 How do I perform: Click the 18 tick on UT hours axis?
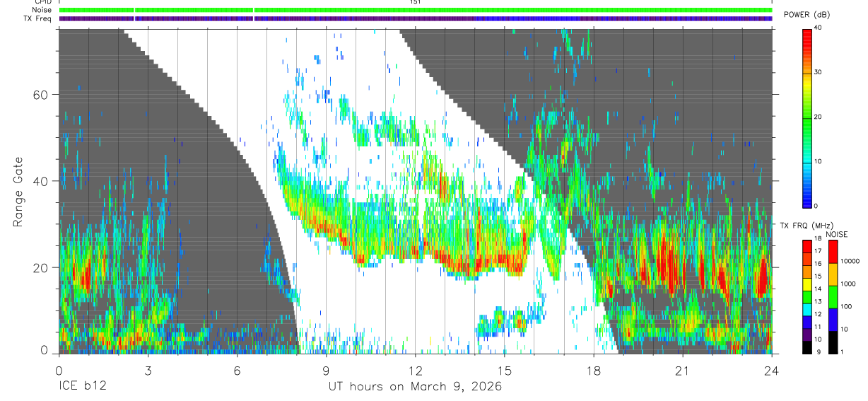[x=593, y=370]
